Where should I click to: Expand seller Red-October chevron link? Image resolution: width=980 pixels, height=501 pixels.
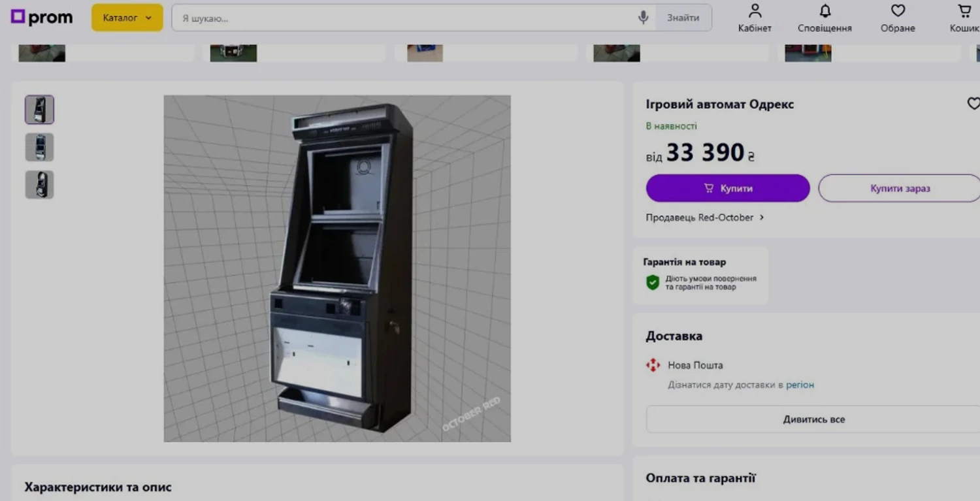762,218
